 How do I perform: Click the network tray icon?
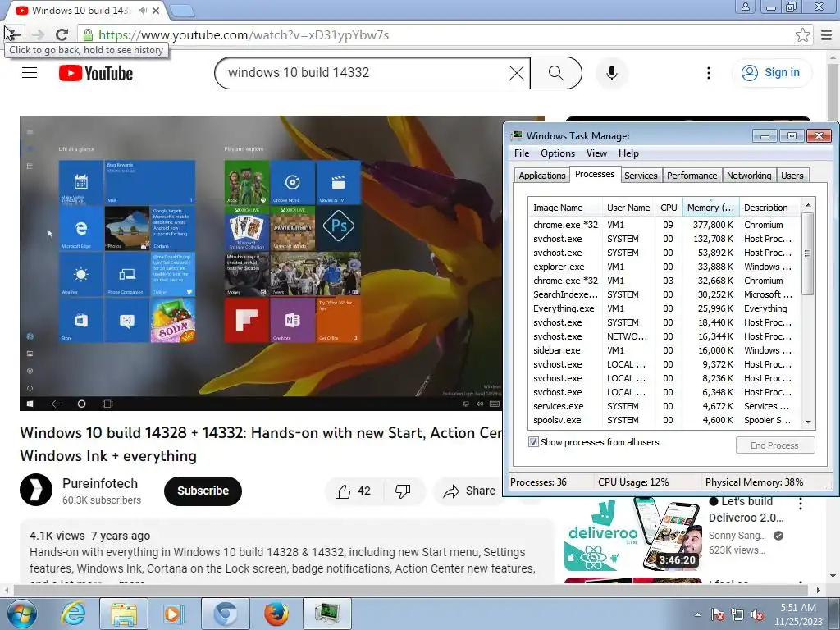[x=737, y=615]
